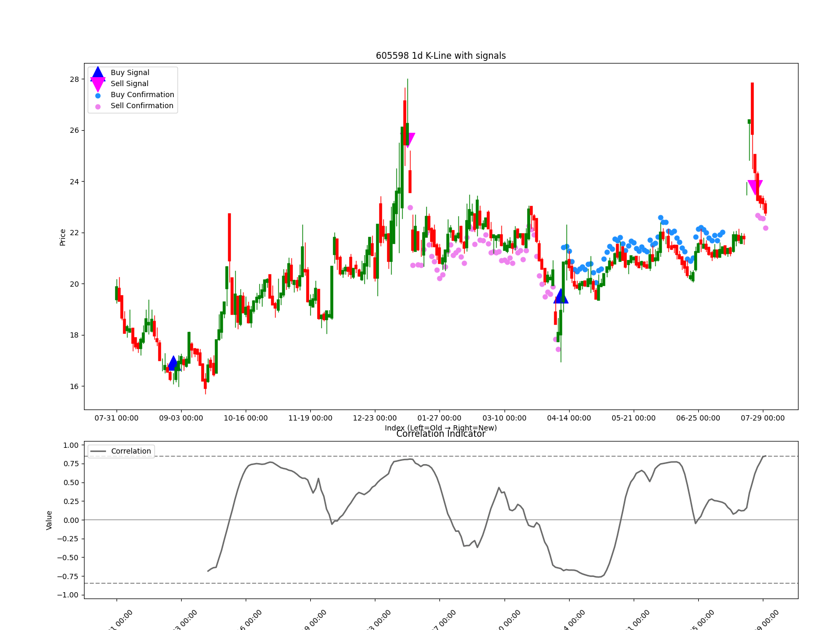Click the 'Price' y-axis label
Viewport: 840px width, 630px height.
63,237
